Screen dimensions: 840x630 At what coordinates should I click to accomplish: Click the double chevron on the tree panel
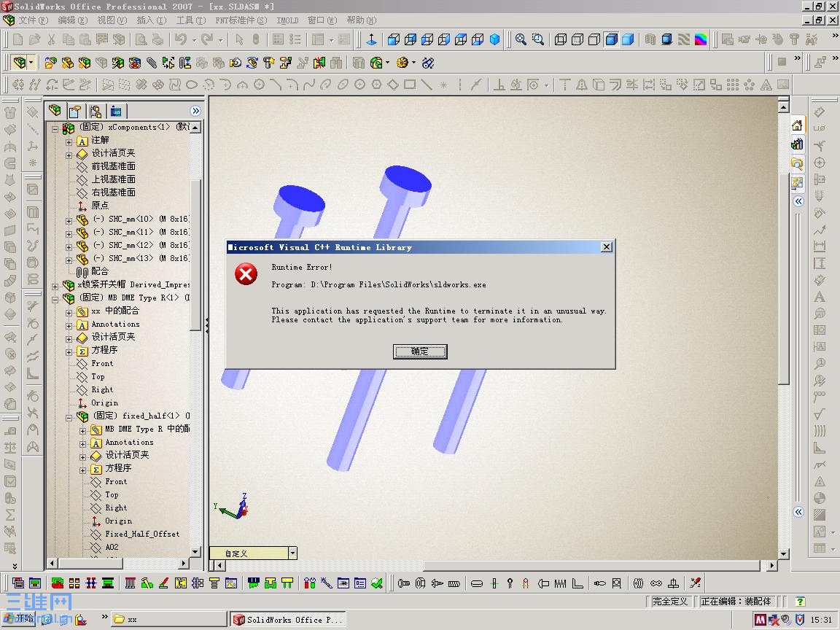(195, 111)
